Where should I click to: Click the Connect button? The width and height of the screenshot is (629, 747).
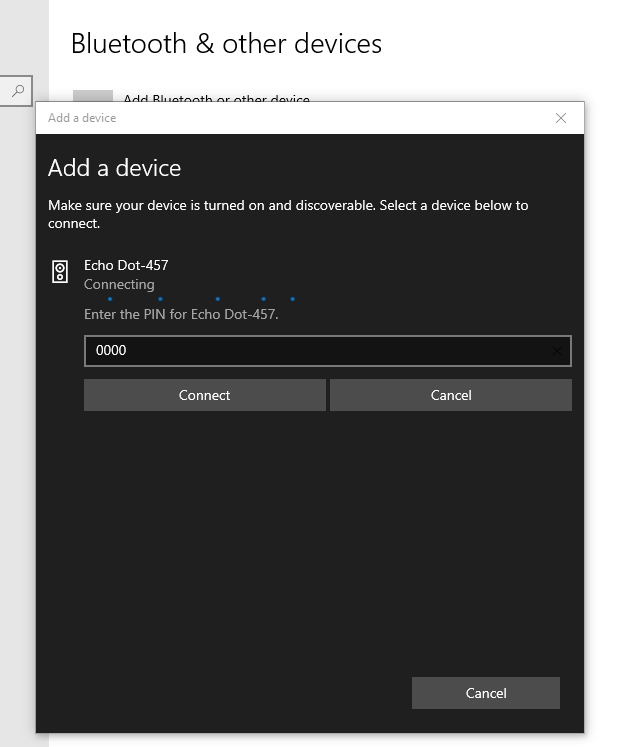click(205, 395)
